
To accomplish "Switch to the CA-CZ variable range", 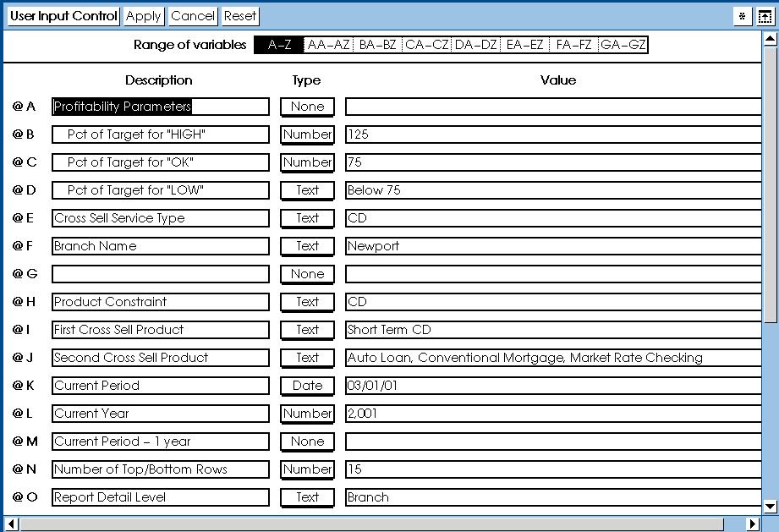I will pyautogui.click(x=427, y=45).
